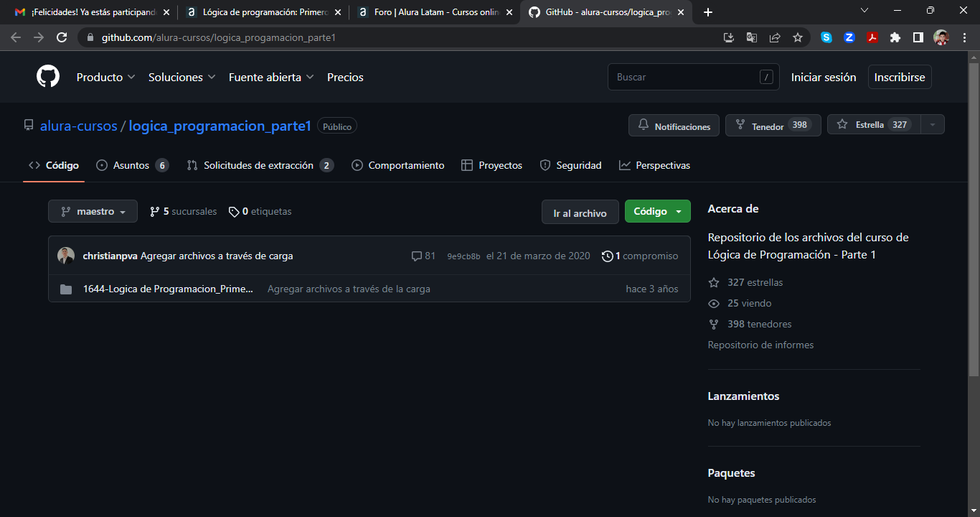
Task: Star the repository with Estrella
Action: 874,125
